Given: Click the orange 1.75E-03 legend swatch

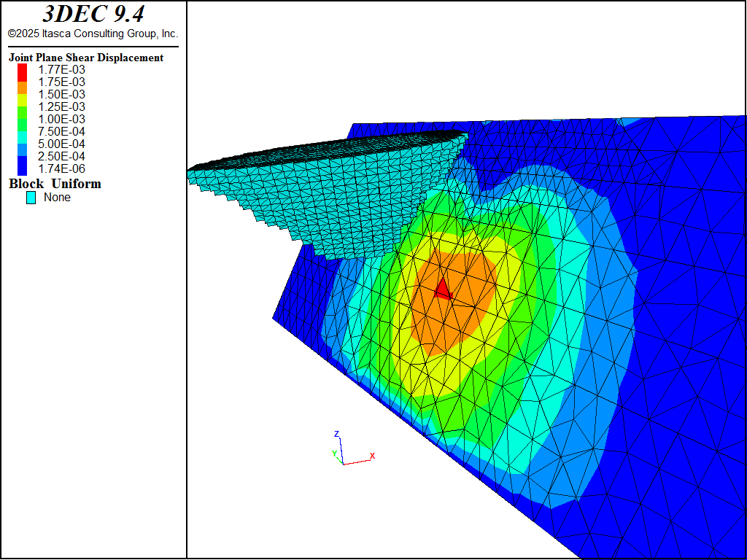Looking at the screenshot, I should pos(22,82).
